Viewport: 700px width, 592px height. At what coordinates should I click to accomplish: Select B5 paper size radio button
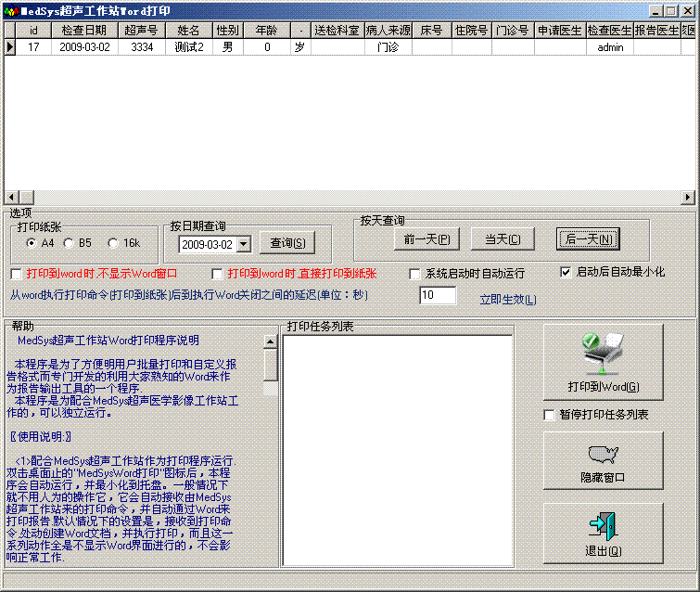point(69,243)
